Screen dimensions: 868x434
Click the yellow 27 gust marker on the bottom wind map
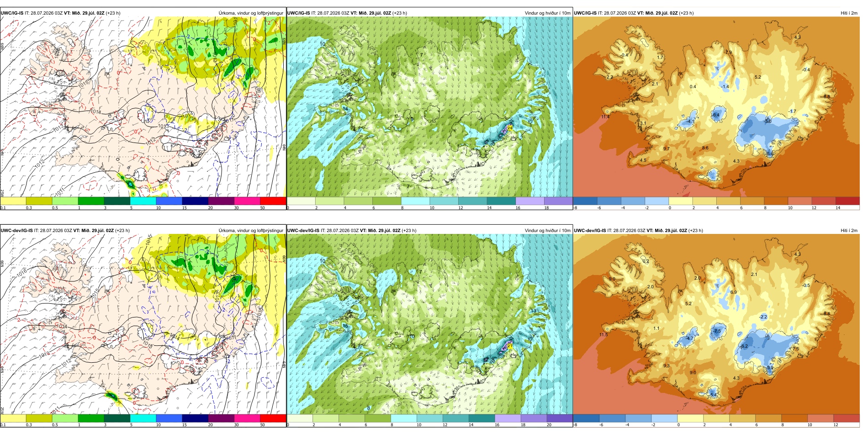pyautogui.click(x=510, y=346)
